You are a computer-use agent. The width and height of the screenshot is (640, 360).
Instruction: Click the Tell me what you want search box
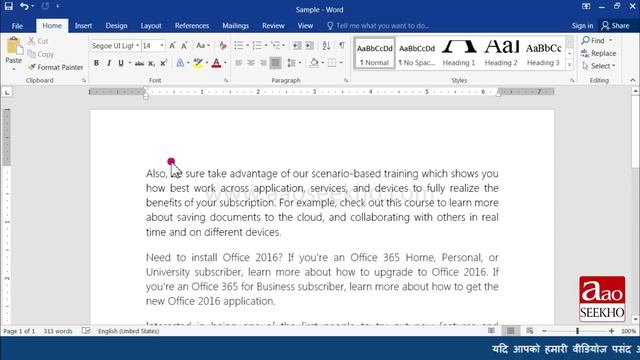pyautogui.click(x=378, y=26)
